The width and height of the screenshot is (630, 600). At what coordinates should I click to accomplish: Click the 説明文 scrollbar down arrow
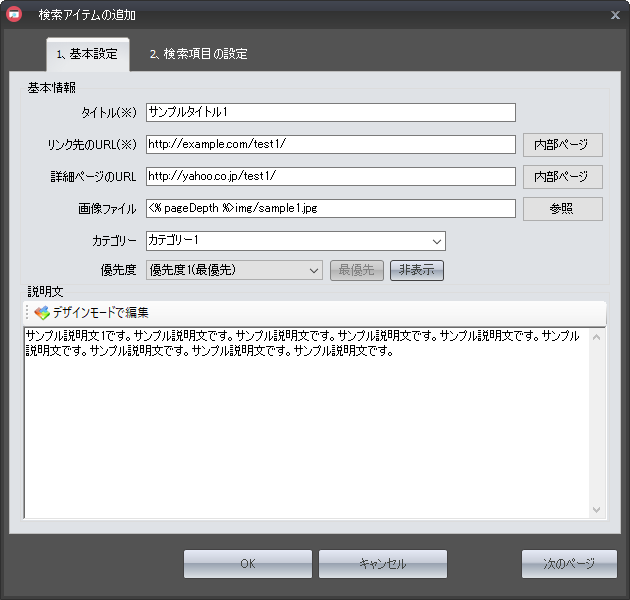[597, 510]
